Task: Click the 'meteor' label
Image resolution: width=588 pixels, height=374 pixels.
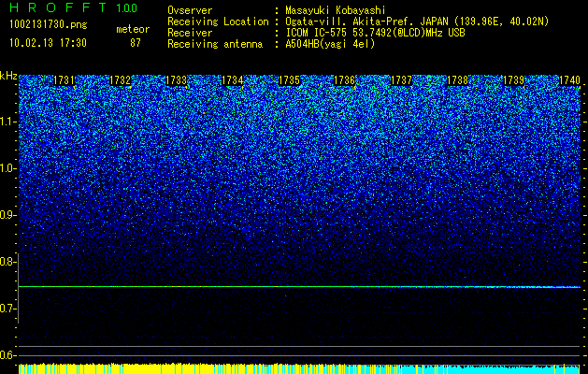Action: pyautogui.click(x=133, y=29)
